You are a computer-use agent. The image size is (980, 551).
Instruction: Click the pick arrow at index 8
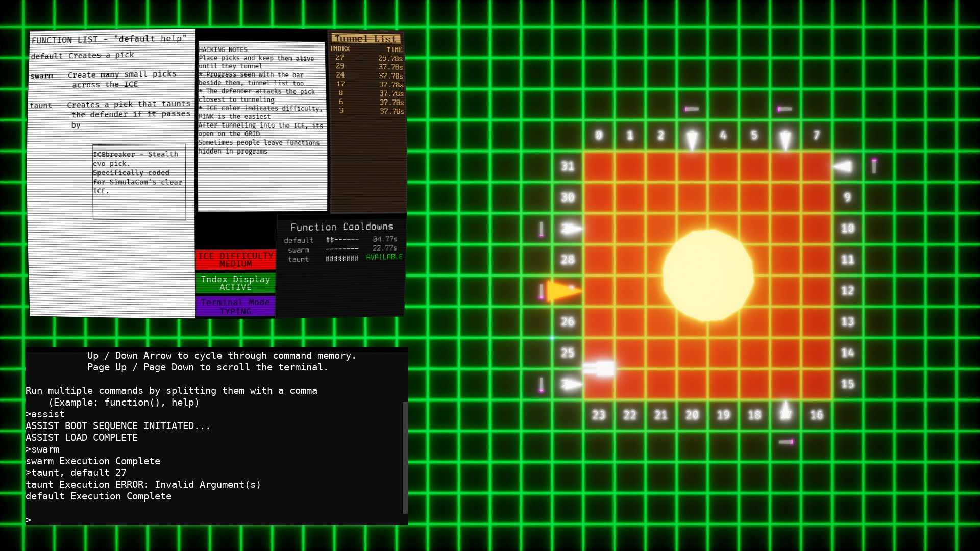click(843, 166)
